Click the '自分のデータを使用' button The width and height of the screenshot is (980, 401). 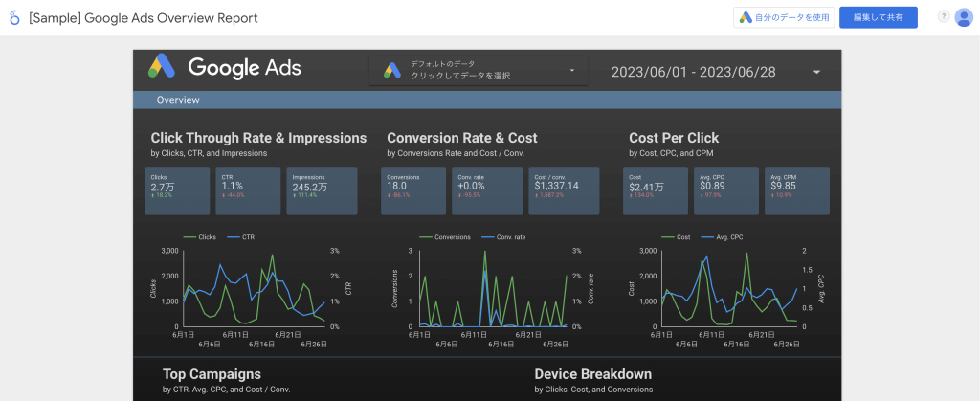point(784,17)
